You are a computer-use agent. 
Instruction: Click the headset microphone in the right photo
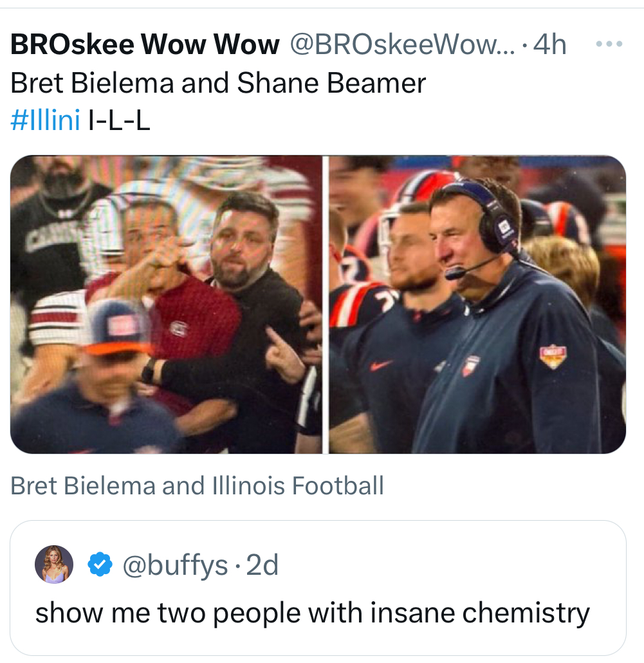point(455,273)
